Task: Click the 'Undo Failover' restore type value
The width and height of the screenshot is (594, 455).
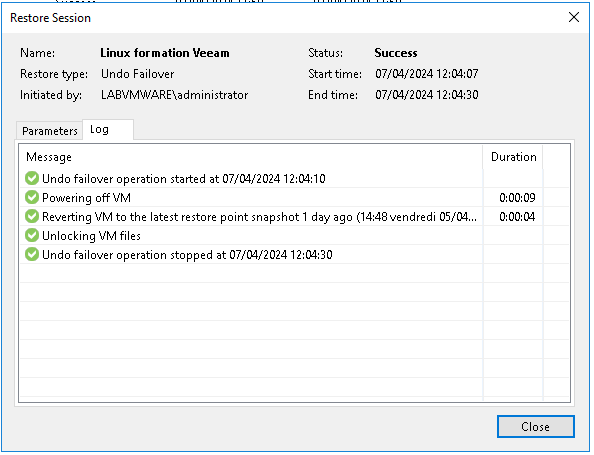Action: [138, 73]
